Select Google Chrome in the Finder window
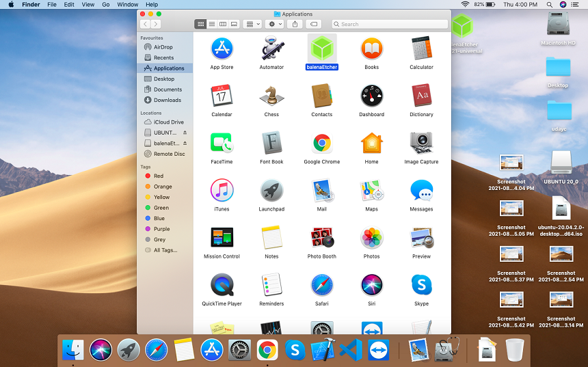Screen dimensions: 588x367 click(x=322, y=144)
